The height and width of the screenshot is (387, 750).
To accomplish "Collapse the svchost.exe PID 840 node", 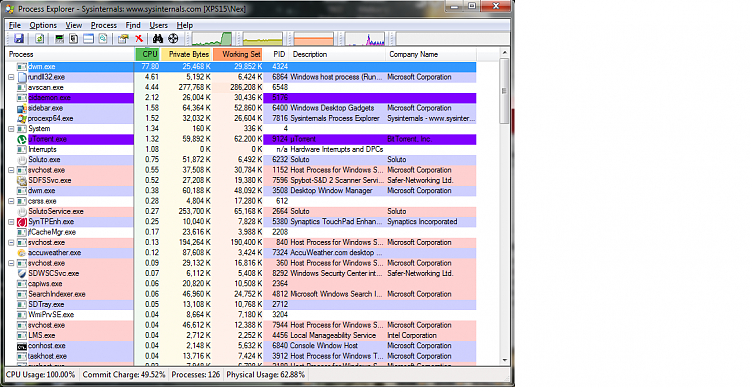I will tap(11, 243).
